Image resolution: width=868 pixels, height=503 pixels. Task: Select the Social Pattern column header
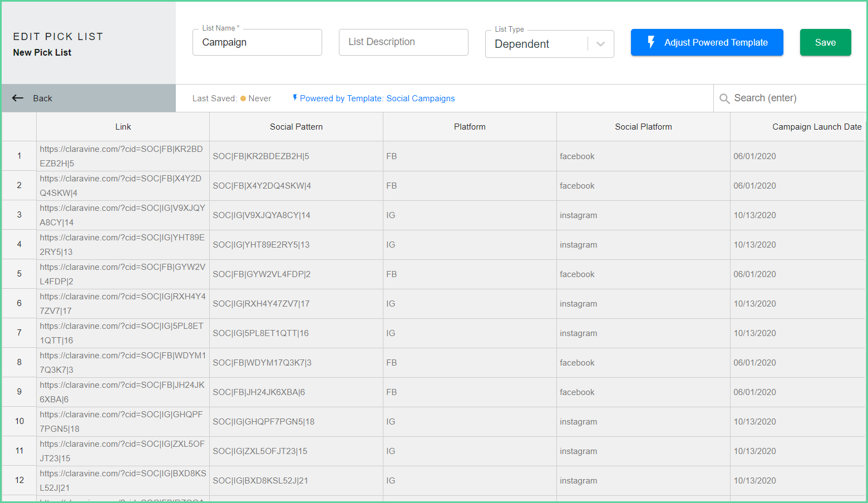click(x=296, y=126)
